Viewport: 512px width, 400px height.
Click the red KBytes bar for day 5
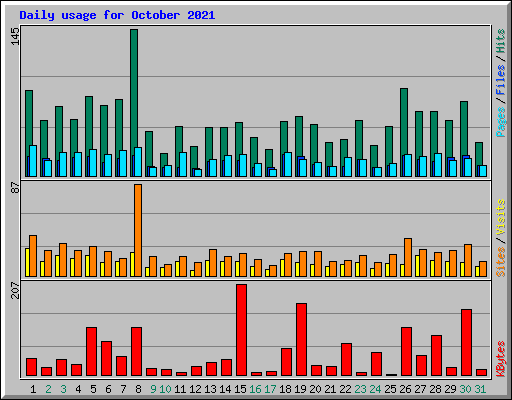pyautogui.click(x=91, y=351)
